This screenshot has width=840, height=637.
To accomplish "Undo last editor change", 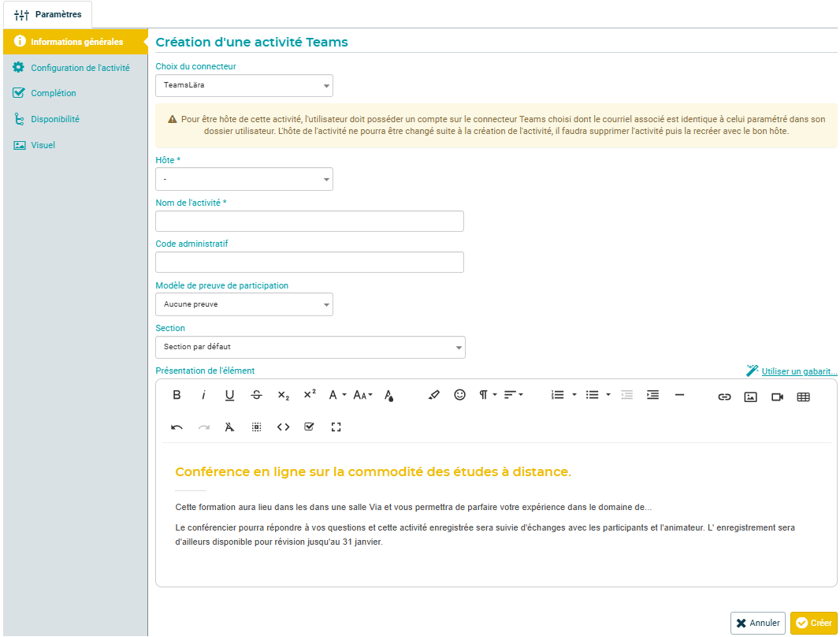I will pos(177,427).
